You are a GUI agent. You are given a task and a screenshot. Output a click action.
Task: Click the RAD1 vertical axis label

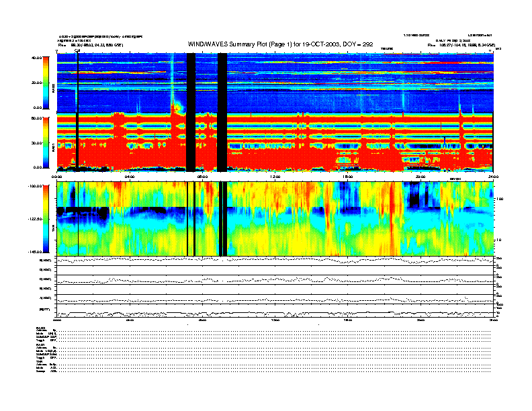click(x=53, y=147)
